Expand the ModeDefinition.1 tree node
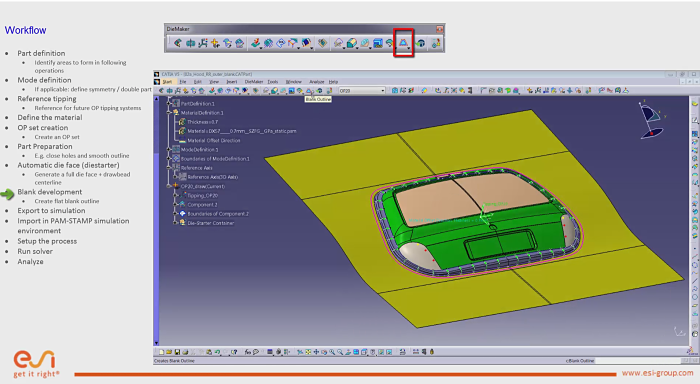The image size is (700, 384). tap(169, 150)
